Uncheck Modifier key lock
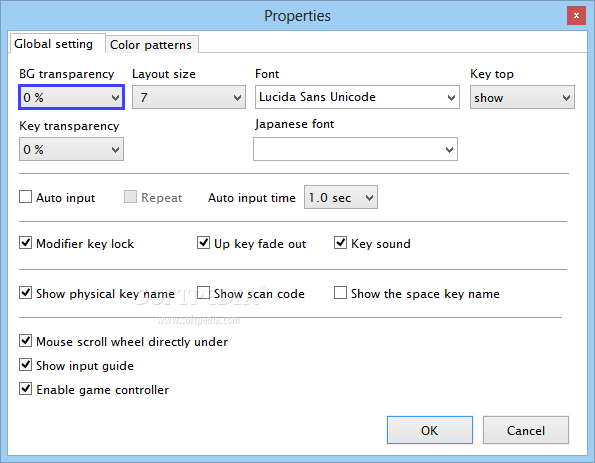The image size is (595, 463). coord(25,243)
